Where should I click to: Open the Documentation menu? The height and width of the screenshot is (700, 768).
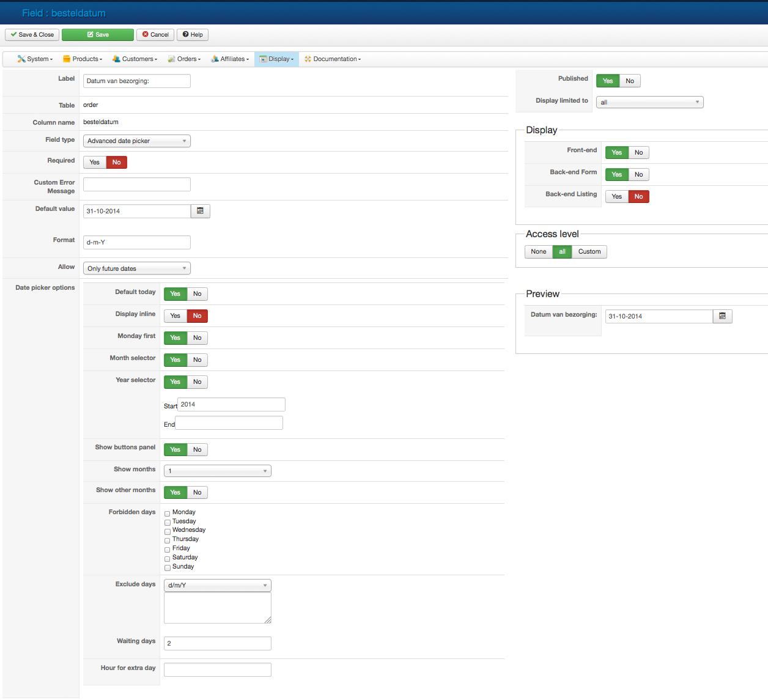pyautogui.click(x=333, y=59)
